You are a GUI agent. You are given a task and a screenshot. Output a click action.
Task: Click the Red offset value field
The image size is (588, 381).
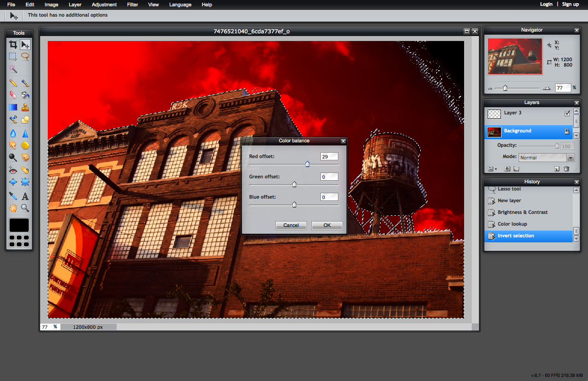click(x=329, y=156)
